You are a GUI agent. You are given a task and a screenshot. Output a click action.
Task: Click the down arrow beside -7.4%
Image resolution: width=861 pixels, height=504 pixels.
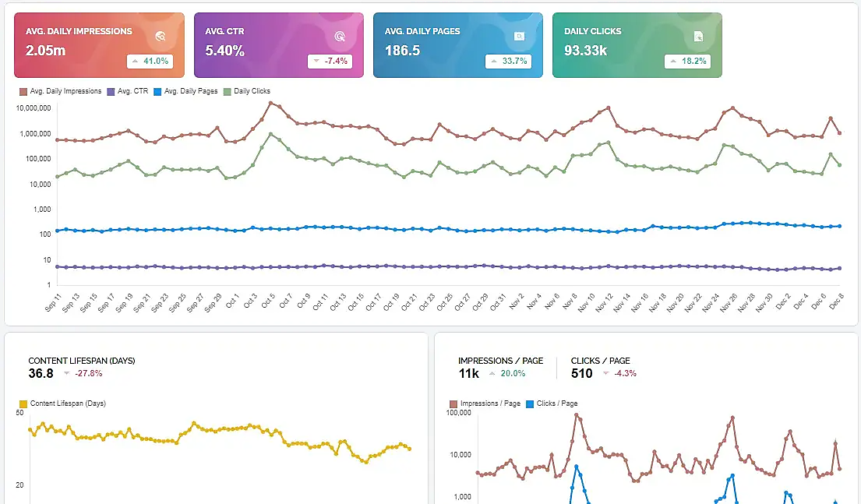[316, 61]
